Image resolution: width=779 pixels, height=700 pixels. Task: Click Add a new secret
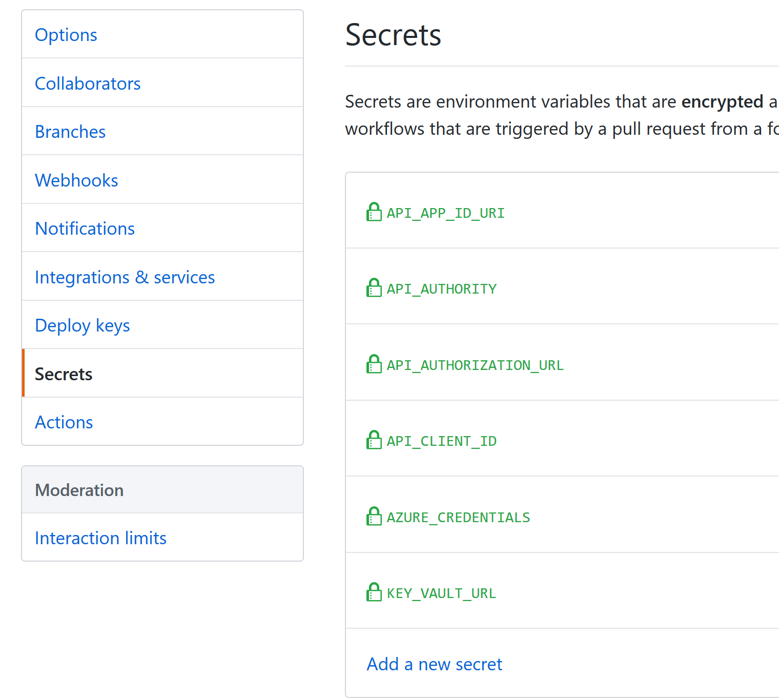click(434, 664)
